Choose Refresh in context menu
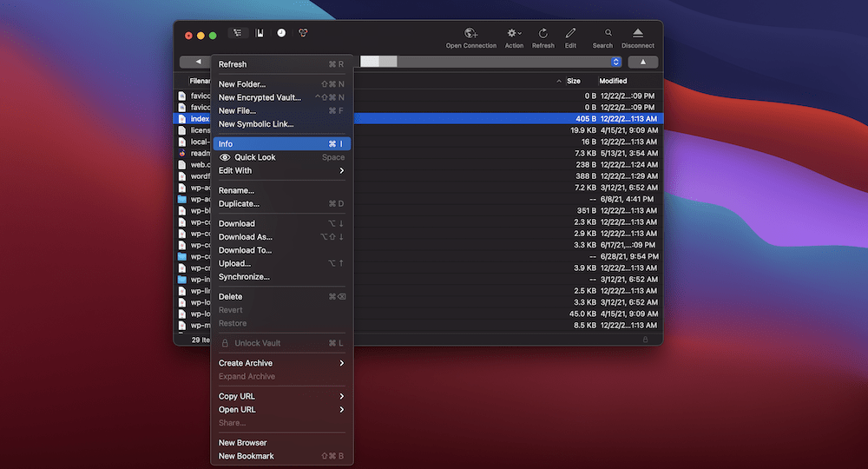The image size is (868, 469). (282, 64)
